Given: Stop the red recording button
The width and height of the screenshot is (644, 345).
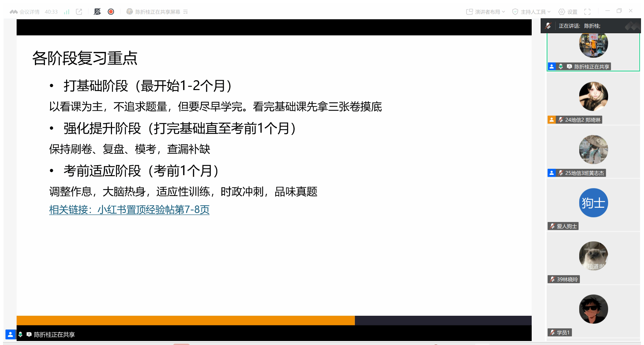Looking at the screenshot, I should 111,12.
